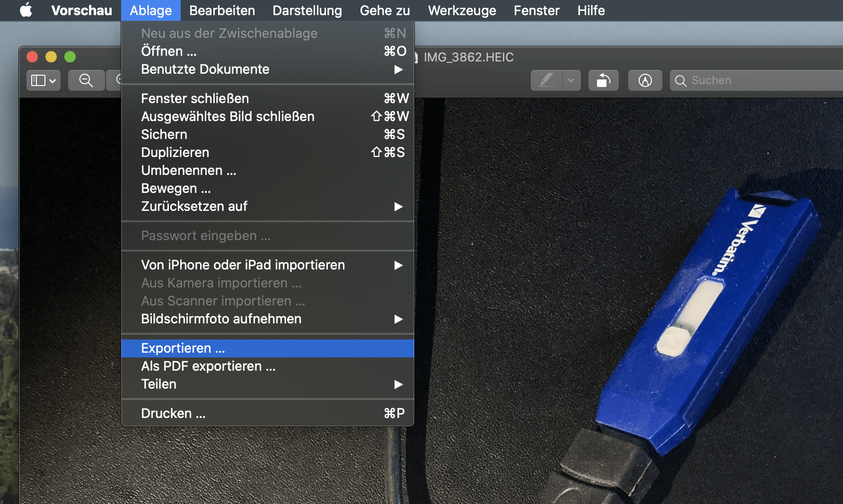Expand Zurücksetzen auf submenu
843x504 pixels.
click(268, 206)
